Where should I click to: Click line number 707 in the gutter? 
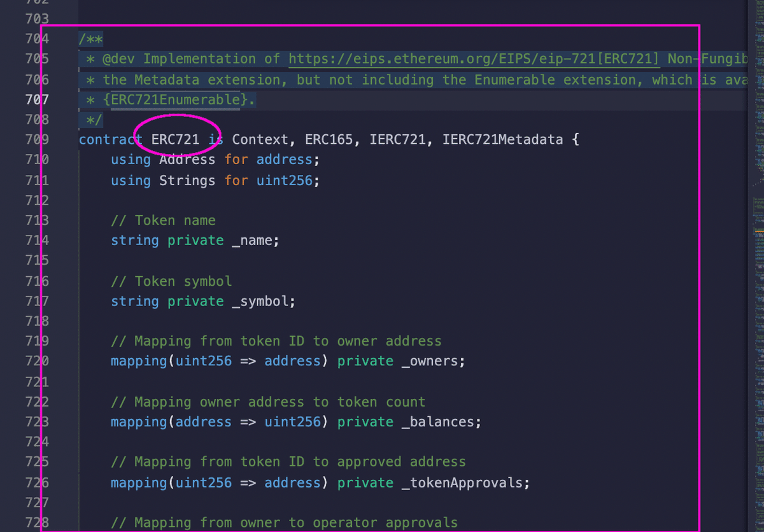pos(37,100)
